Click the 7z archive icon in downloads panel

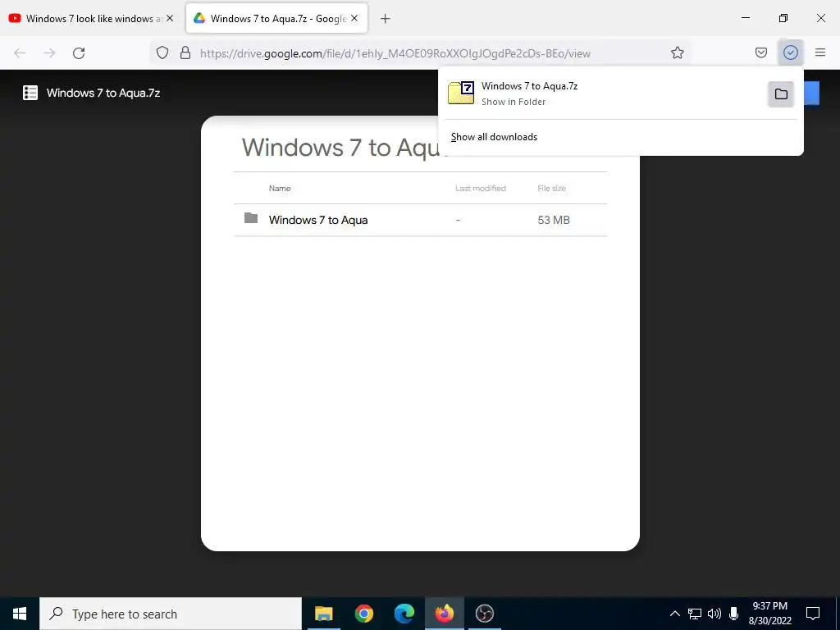461,93
